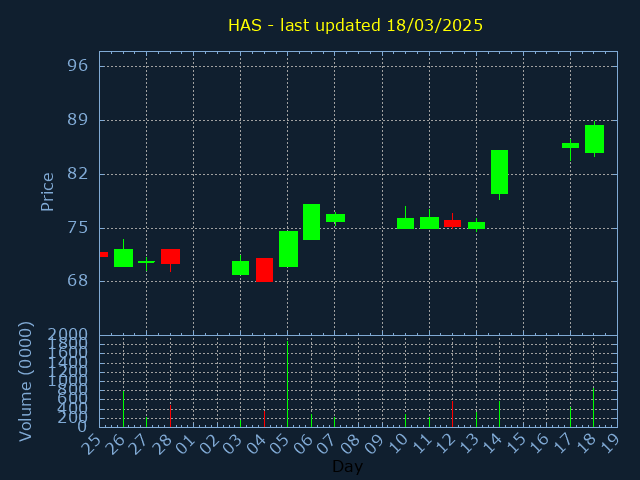This screenshot has height=480, width=640.
Task: Select day label 25 on the x-axis
Action: pos(91,444)
